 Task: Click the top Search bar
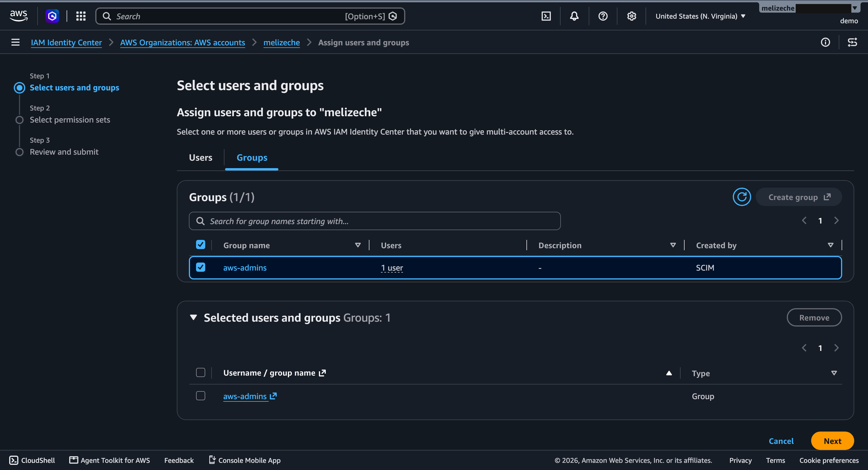(x=250, y=16)
